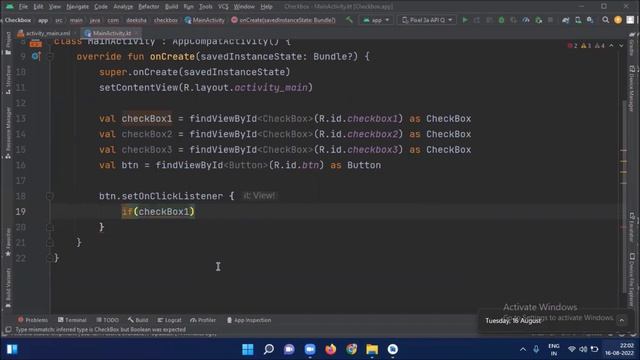Open the Terminal tool window
Viewport: 640px width, 360px height.
[x=72, y=320]
